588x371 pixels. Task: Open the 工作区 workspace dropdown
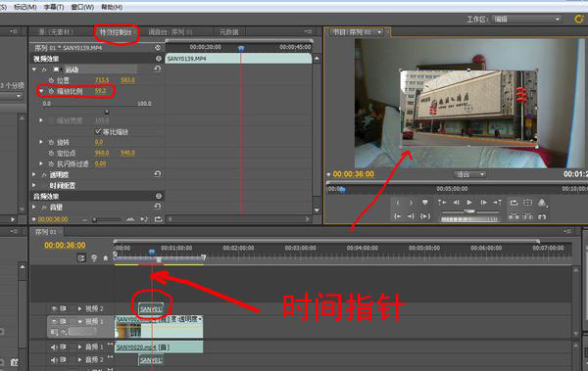point(527,20)
